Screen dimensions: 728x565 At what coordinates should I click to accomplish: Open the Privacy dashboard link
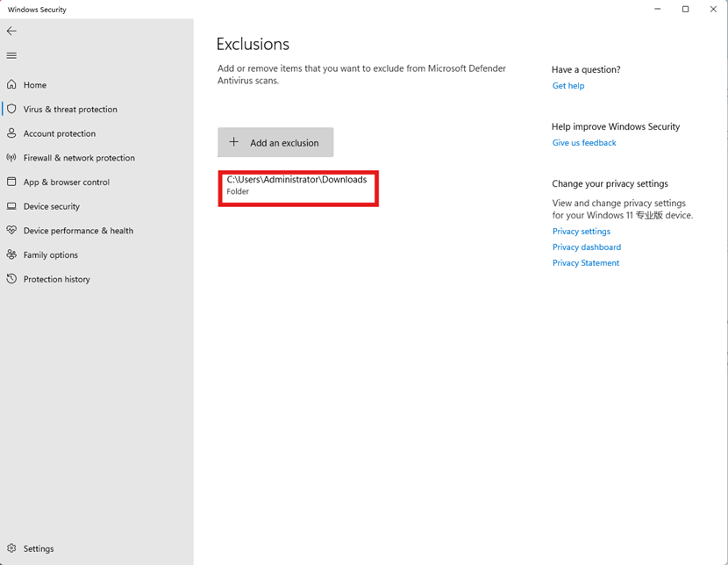587,247
